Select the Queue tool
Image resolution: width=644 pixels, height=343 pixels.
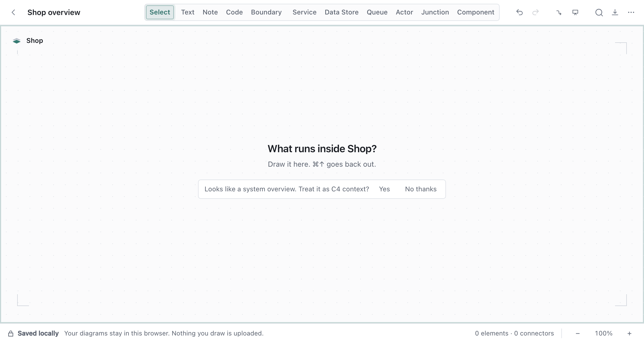click(377, 12)
